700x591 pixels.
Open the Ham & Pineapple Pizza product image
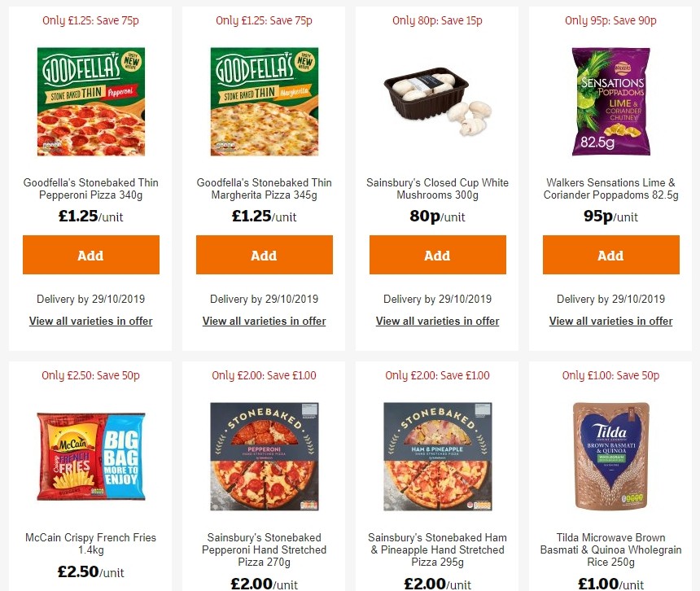(437, 456)
